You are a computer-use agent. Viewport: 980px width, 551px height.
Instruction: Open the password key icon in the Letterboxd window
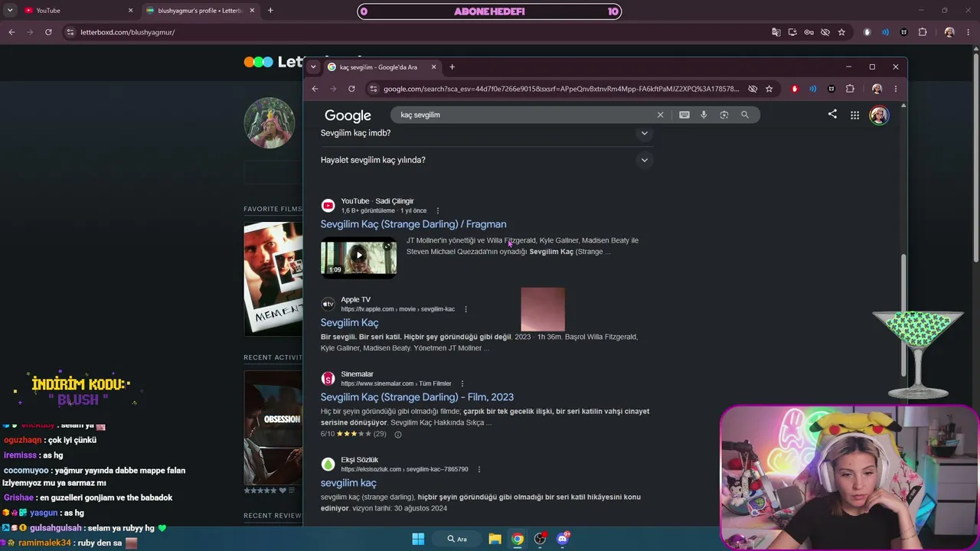[808, 32]
